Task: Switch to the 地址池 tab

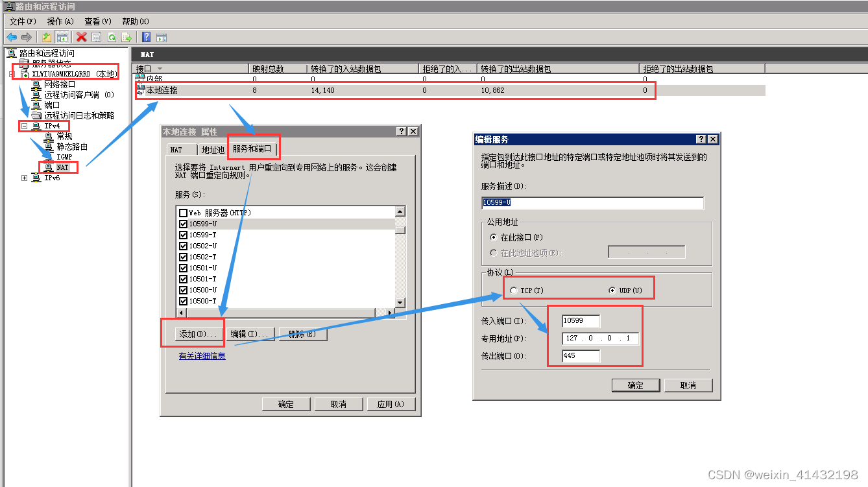Action: pos(213,150)
